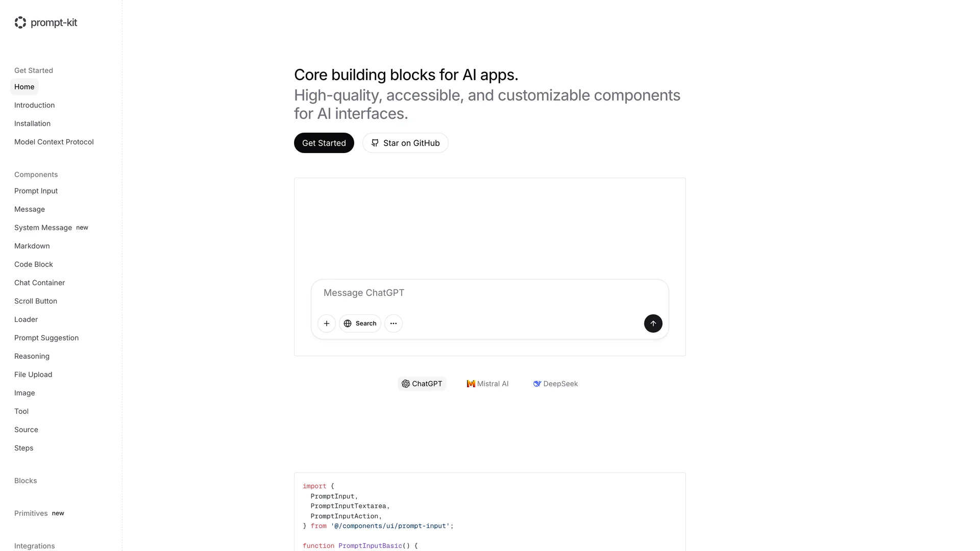Go to the Prompt Input component

tap(36, 191)
